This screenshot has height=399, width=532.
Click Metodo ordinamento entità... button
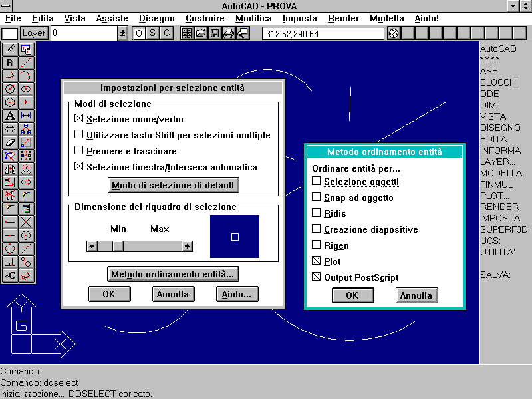[x=173, y=274]
